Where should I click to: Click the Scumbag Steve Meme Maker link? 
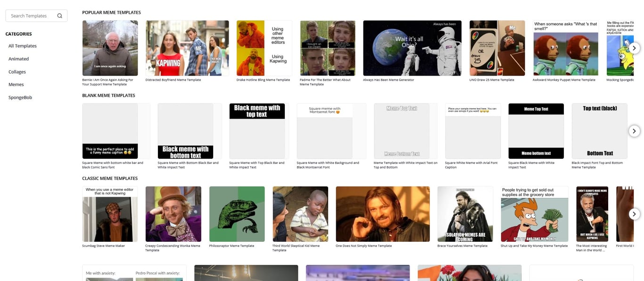[104, 246]
